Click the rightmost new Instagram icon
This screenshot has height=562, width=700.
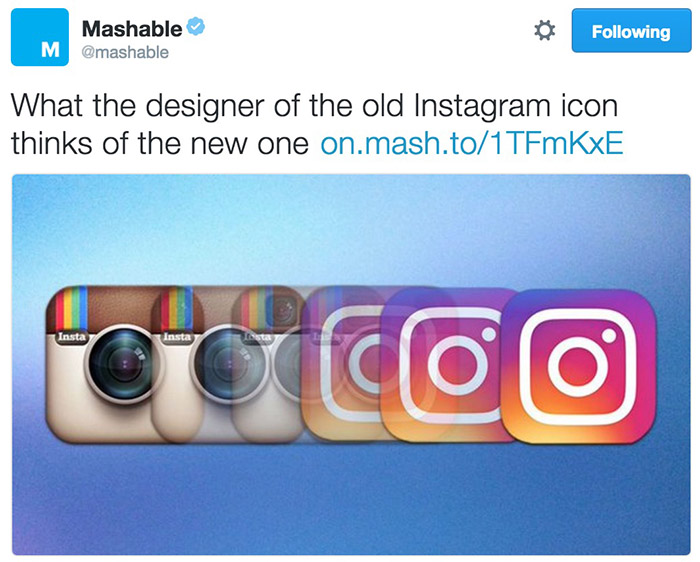click(x=578, y=364)
